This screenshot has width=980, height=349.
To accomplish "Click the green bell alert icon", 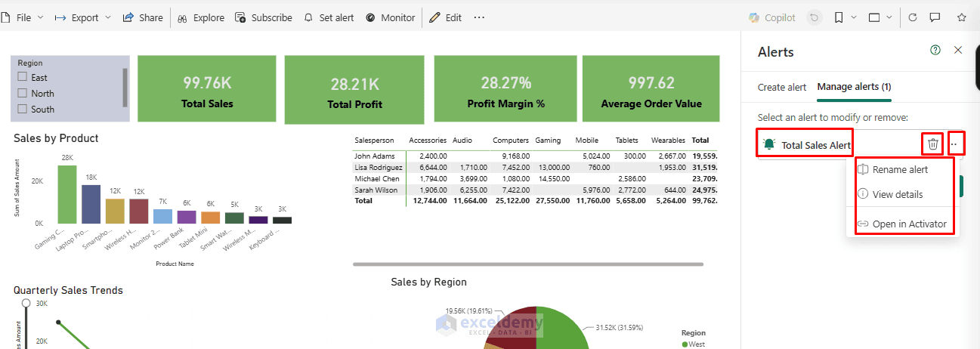I will point(769,144).
